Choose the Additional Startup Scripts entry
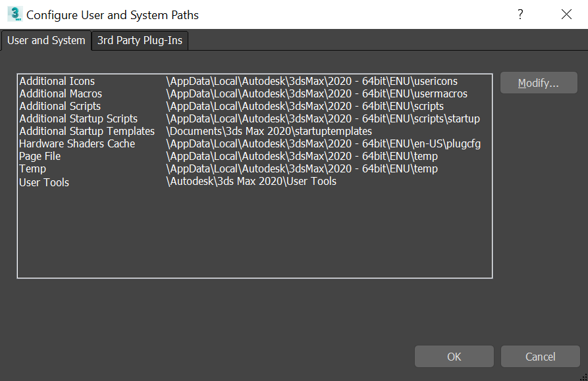Viewport: 588px width, 381px height. 78,119
